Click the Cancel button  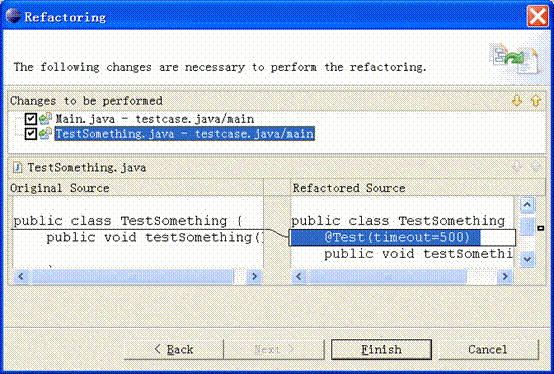click(488, 350)
